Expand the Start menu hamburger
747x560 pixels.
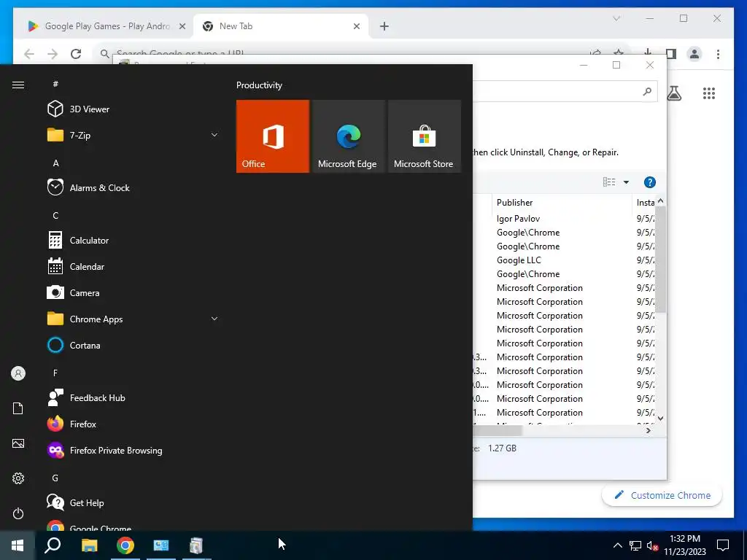coord(18,85)
